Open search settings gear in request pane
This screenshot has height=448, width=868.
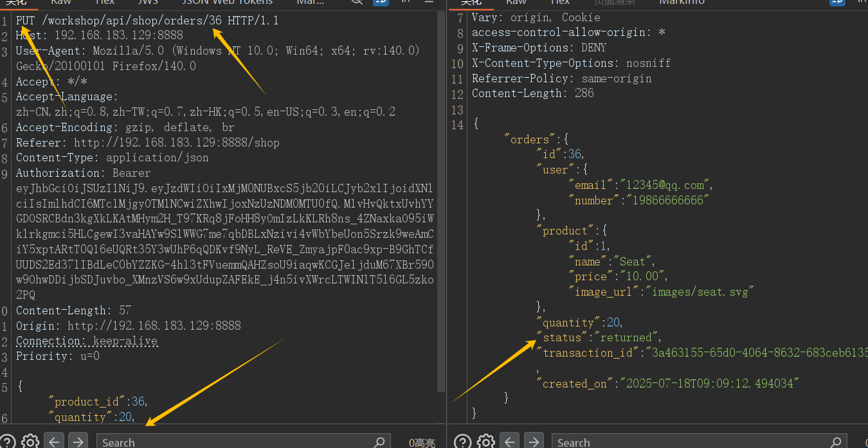tap(30, 442)
